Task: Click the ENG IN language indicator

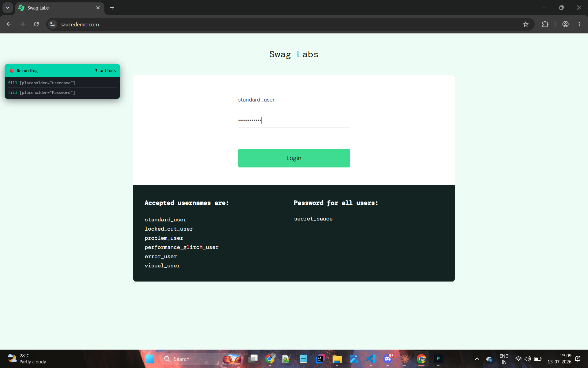Action: 504,359
